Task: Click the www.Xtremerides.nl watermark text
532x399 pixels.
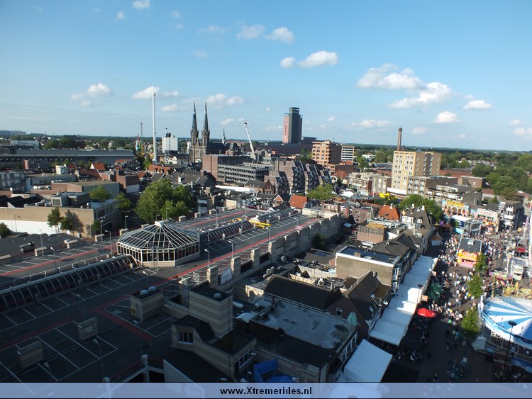Action: click(266, 391)
